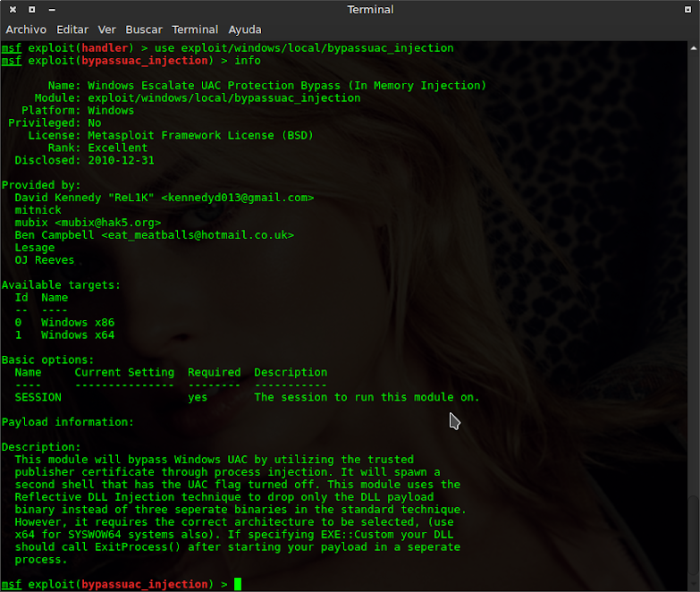This screenshot has height=592, width=700.
Task: Close the Terminal window
Action: [13, 9]
